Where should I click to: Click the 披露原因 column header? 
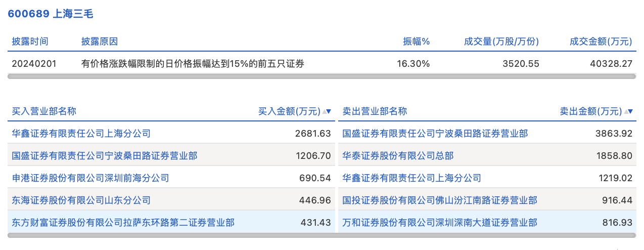coord(100,41)
